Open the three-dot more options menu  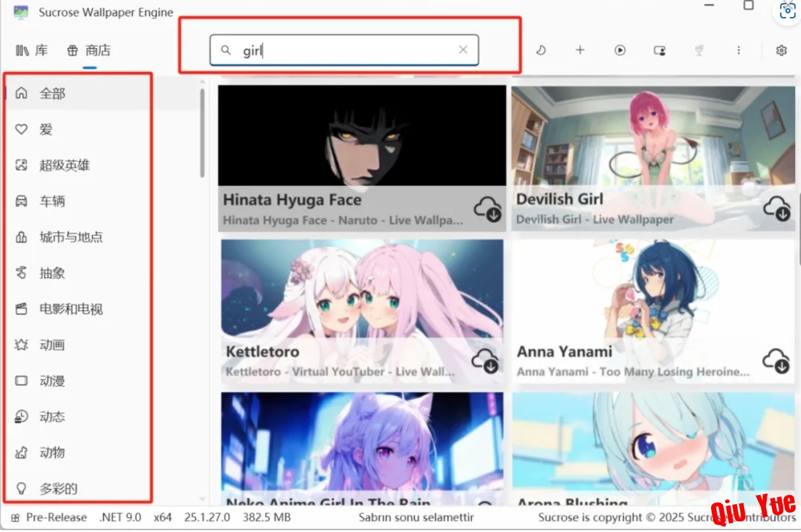coord(738,50)
